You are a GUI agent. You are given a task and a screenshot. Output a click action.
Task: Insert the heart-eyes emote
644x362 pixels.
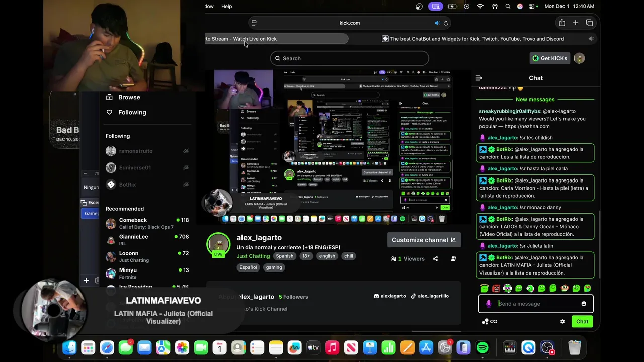pyautogui.click(x=587, y=288)
